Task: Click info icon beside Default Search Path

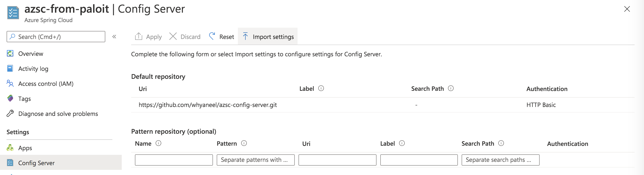Action: point(451,88)
